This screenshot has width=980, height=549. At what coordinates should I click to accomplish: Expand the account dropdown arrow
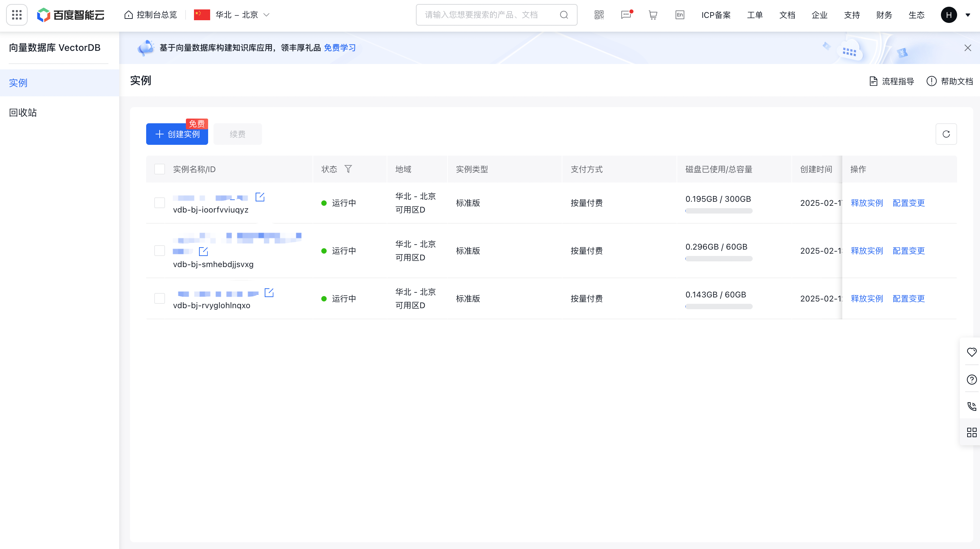tap(968, 15)
